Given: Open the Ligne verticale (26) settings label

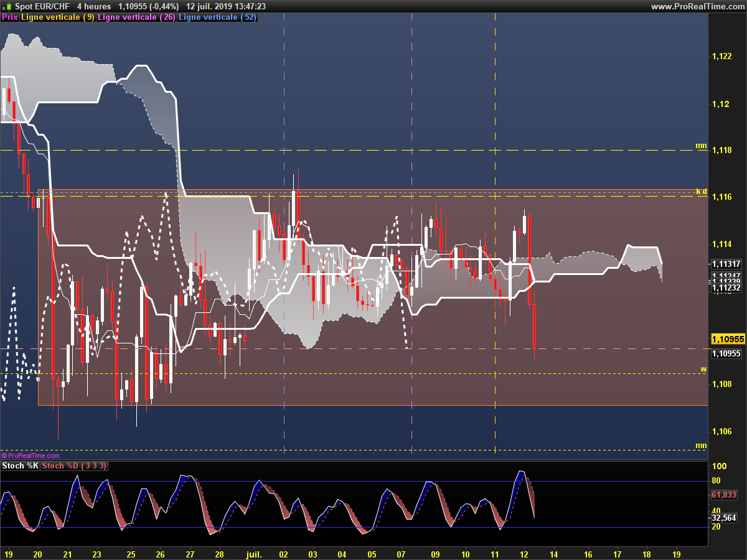Looking at the screenshot, I should tap(136, 17).
